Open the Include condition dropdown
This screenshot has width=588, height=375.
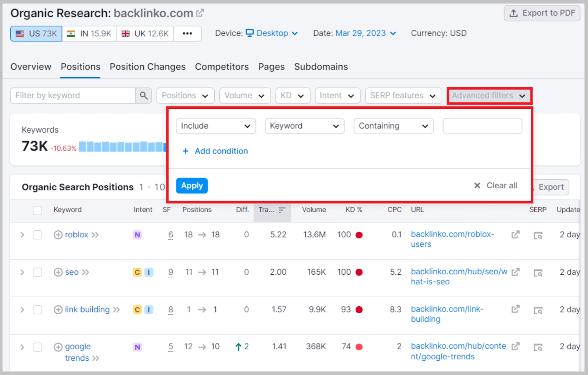point(216,126)
